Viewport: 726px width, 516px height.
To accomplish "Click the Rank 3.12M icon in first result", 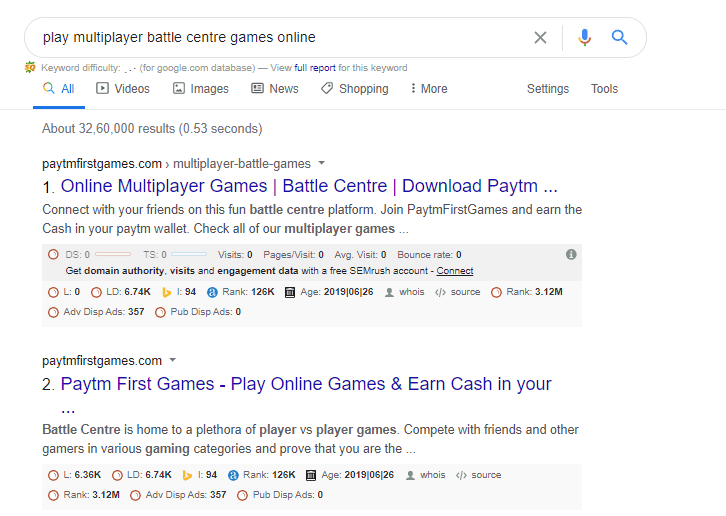I will (496, 292).
